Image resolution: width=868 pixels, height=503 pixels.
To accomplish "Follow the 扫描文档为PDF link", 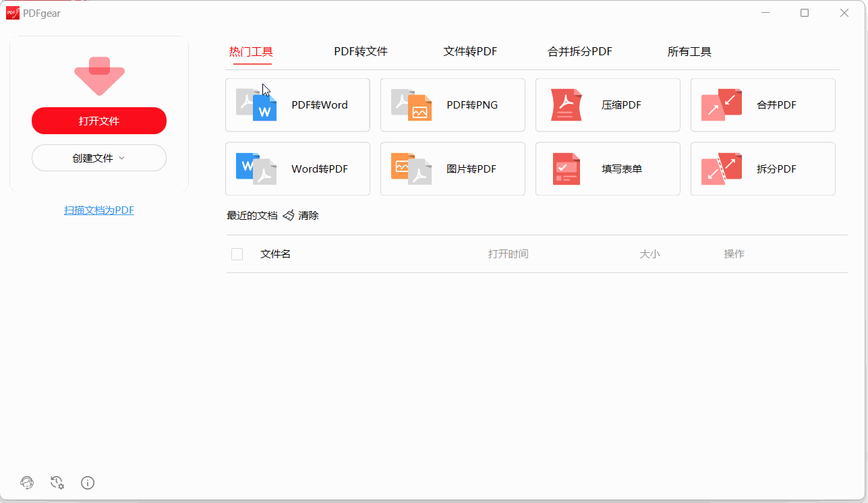I will pyautogui.click(x=99, y=210).
